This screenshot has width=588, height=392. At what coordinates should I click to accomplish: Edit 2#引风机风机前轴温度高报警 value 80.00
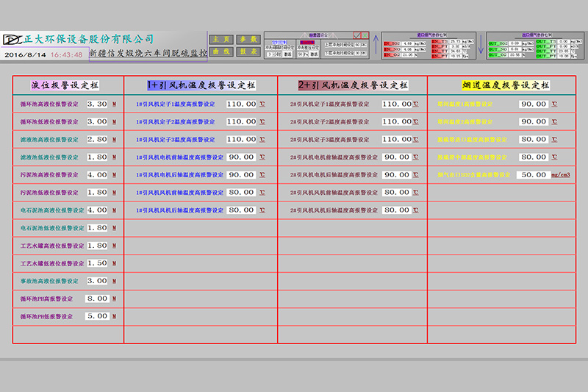pos(397,192)
